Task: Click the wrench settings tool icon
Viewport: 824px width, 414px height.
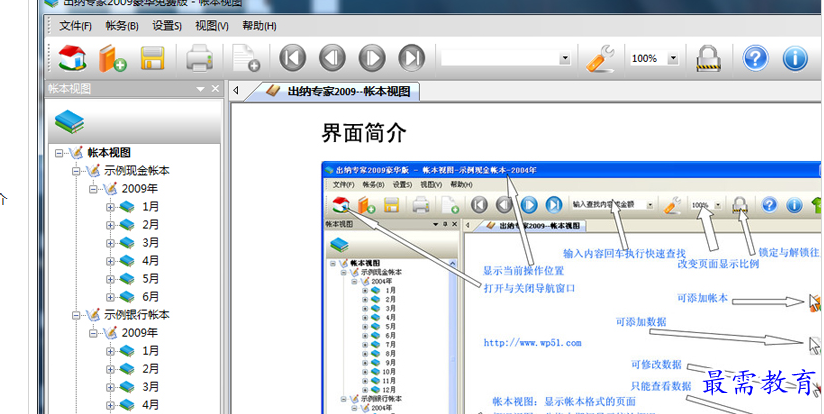Action: (x=600, y=58)
